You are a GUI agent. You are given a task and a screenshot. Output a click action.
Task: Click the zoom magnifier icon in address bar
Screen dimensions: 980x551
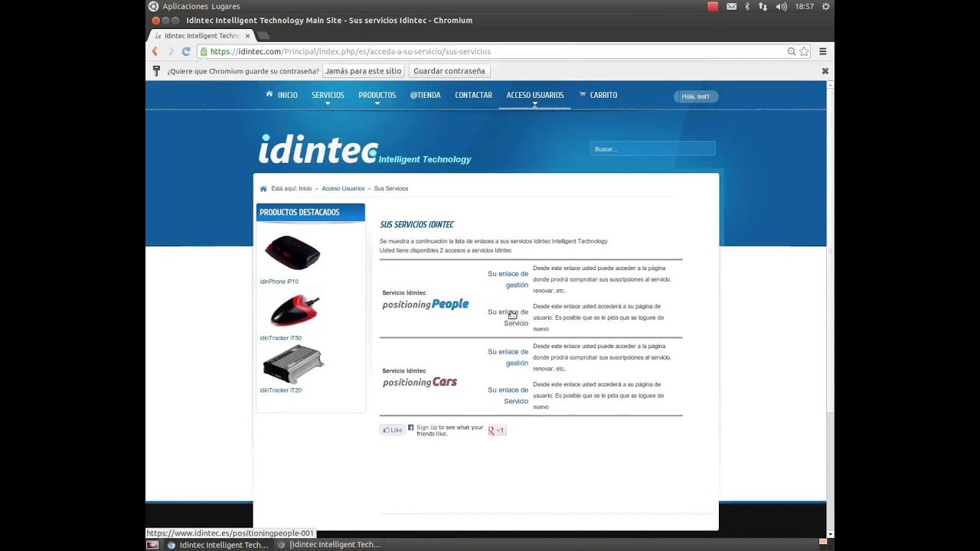[x=792, y=51]
